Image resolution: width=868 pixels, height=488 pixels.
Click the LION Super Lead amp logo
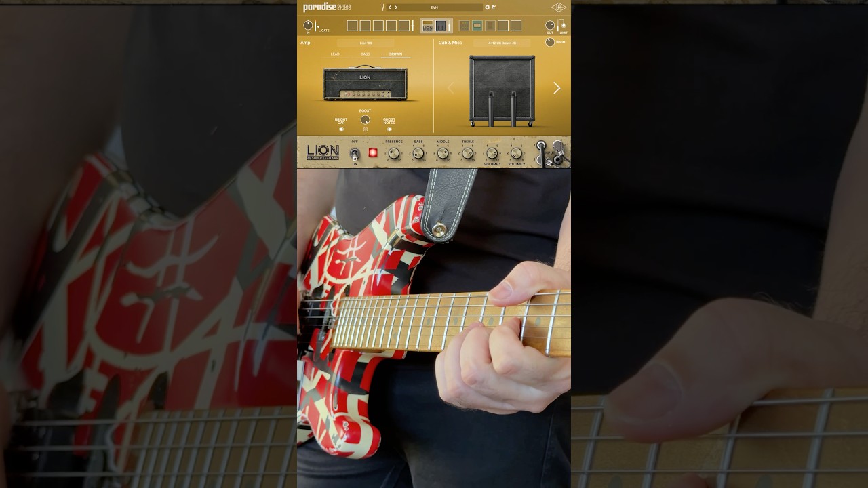click(x=323, y=152)
